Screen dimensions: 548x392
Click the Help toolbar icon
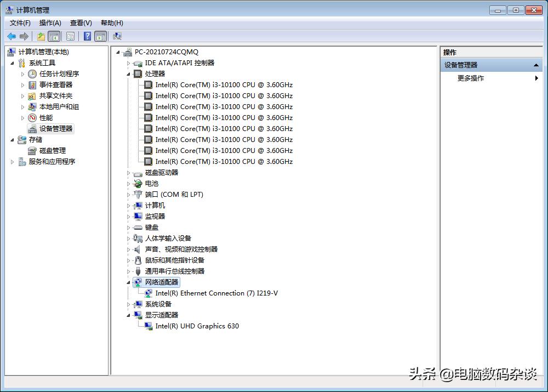87,36
